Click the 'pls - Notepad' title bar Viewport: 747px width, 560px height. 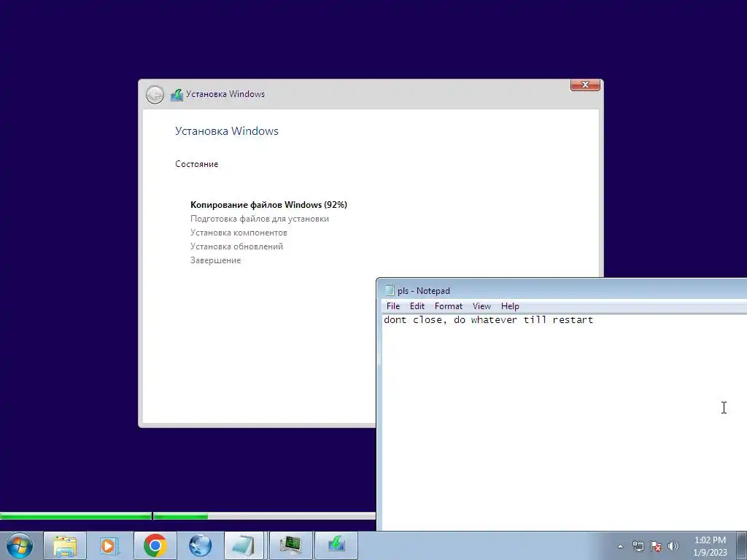pos(562,290)
